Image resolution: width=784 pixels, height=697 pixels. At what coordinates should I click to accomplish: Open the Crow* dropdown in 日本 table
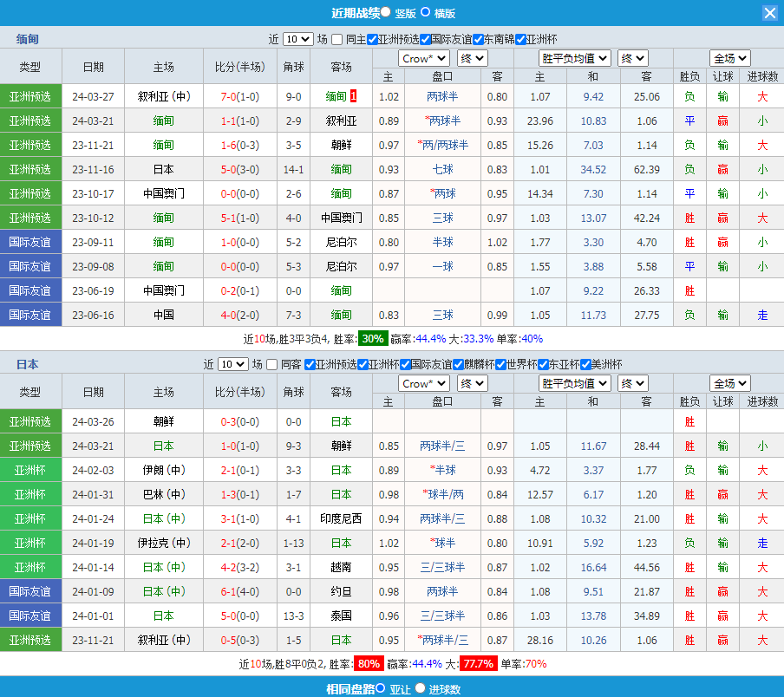click(x=424, y=383)
